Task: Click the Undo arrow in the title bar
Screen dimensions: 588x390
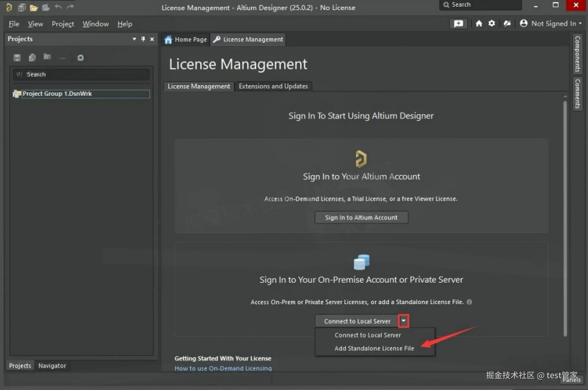Action: point(58,7)
